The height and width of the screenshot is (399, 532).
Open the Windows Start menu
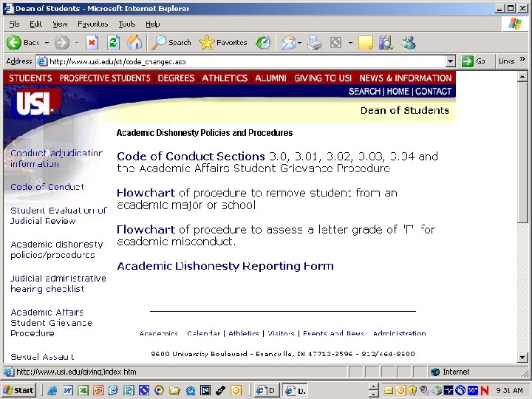[x=19, y=390]
